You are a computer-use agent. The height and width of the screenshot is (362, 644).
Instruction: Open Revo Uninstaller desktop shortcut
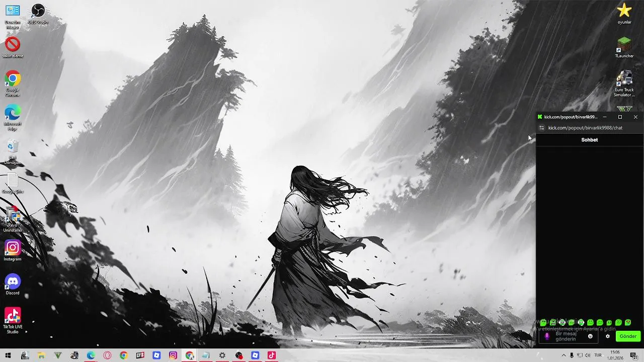(13, 219)
